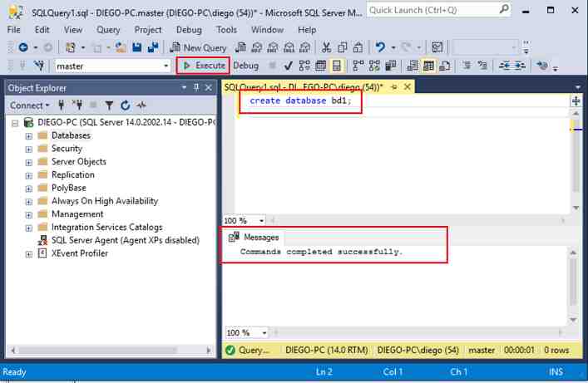The height and width of the screenshot is (383, 588).
Task: Toggle the IntelliSense Enabled button
Action: click(x=337, y=66)
